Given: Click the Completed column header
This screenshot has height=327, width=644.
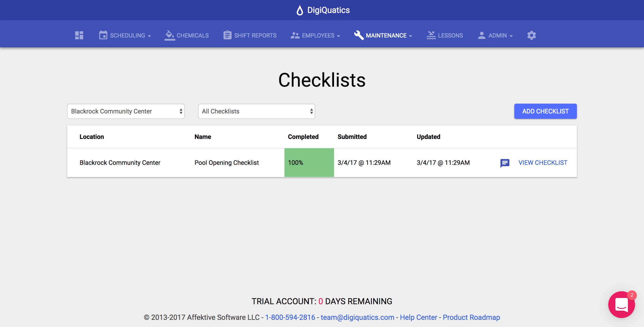Looking at the screenshot, I should [303, 137].
